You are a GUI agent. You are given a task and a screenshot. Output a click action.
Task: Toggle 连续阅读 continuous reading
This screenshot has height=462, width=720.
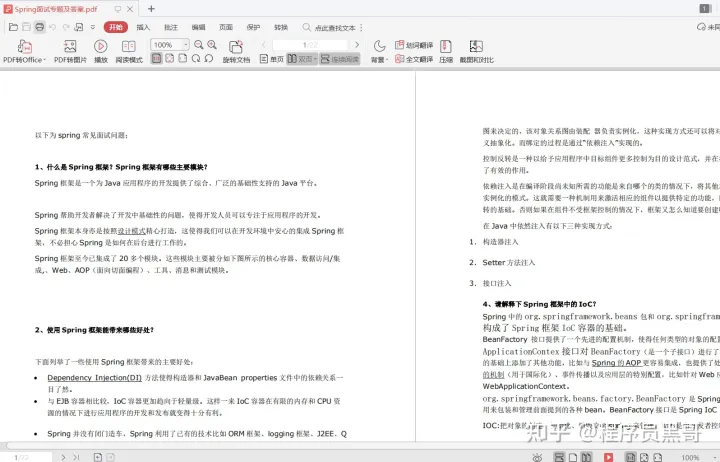[x=340, y=59]
